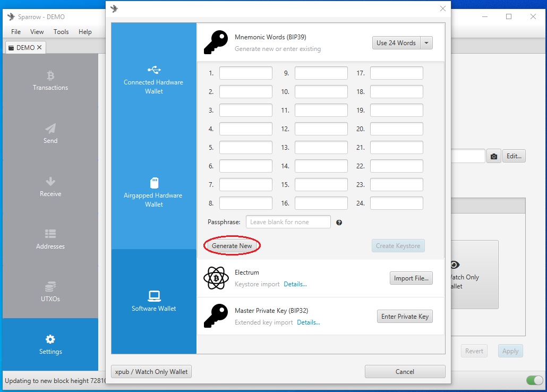
Task: Close the DEMO wallet tab
Action: (x=39, y=47)
